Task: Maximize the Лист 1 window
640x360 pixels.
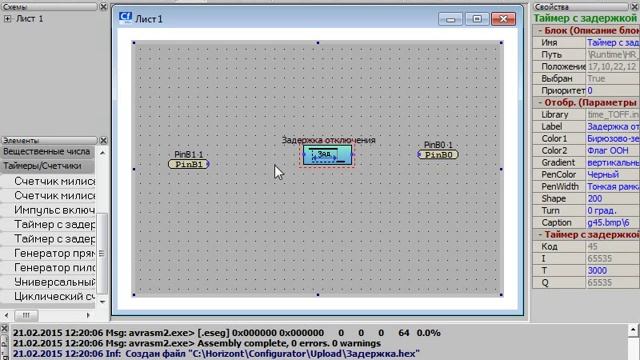Action: click(477, 19)
